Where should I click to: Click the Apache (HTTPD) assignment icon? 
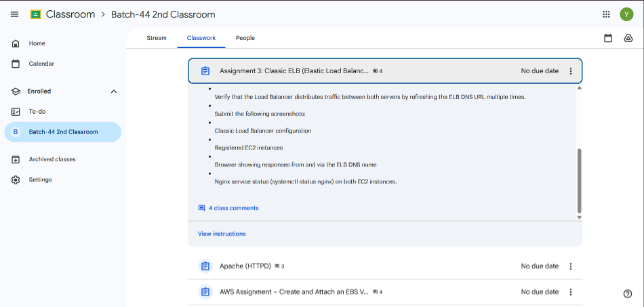(x=205, y=266)
